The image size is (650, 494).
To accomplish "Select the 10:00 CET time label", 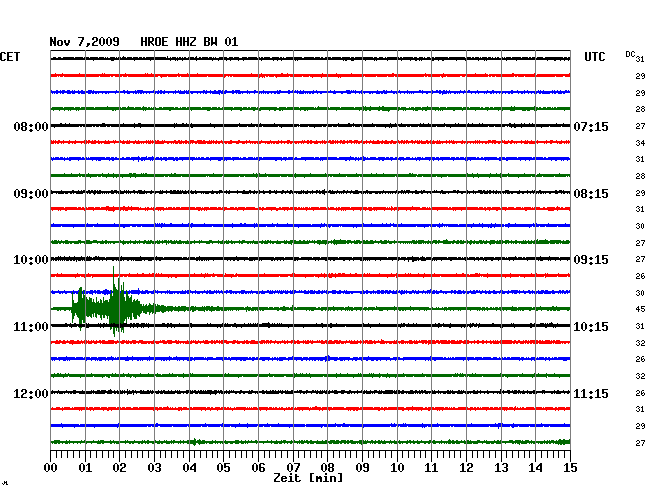I will 31,260.
